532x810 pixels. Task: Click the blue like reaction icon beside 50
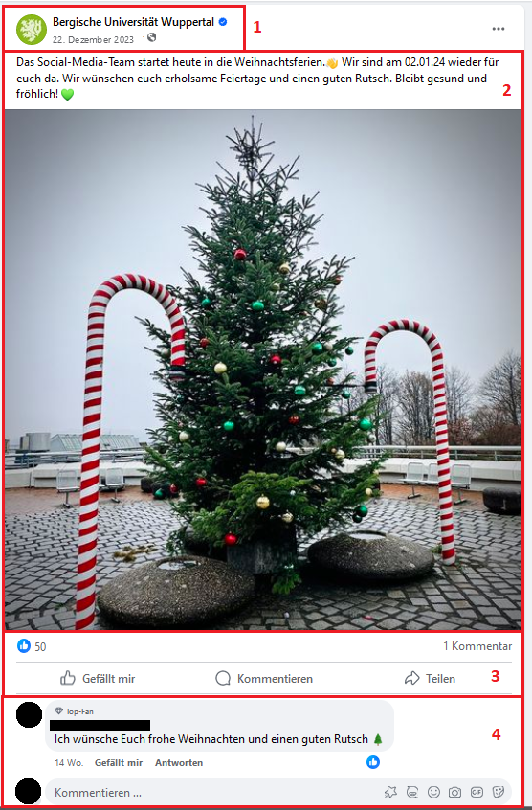(24, 645)
